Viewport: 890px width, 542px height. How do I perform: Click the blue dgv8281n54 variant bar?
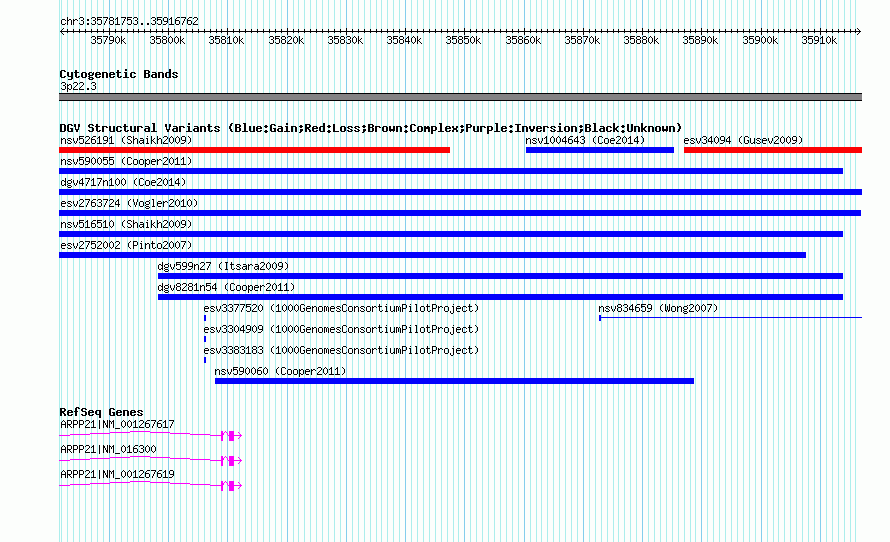(500, 297)
